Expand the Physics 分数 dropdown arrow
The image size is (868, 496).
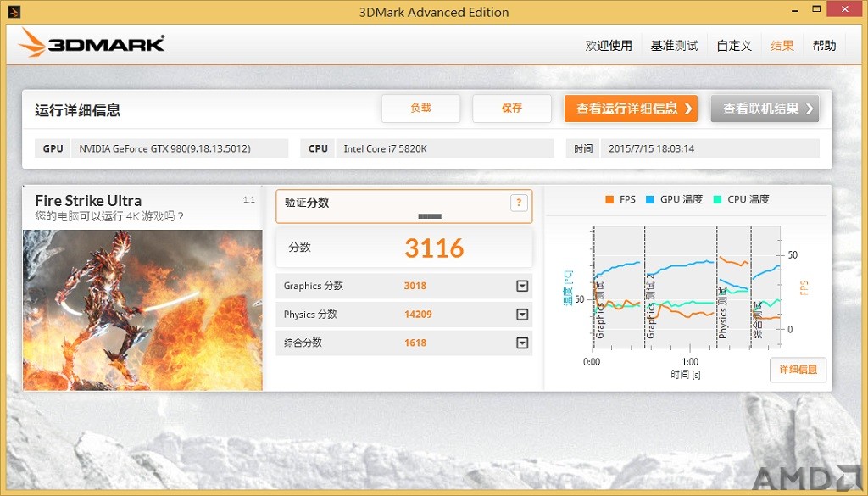coord(522,315)
